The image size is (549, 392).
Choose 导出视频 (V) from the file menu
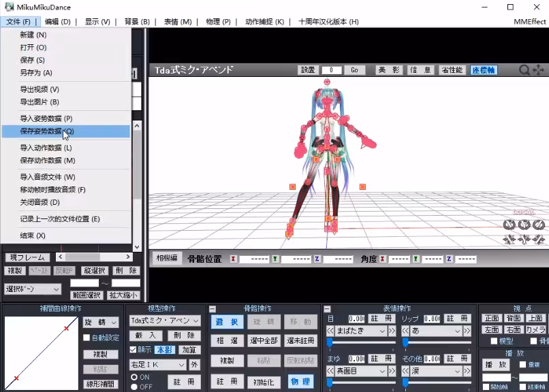66,89
